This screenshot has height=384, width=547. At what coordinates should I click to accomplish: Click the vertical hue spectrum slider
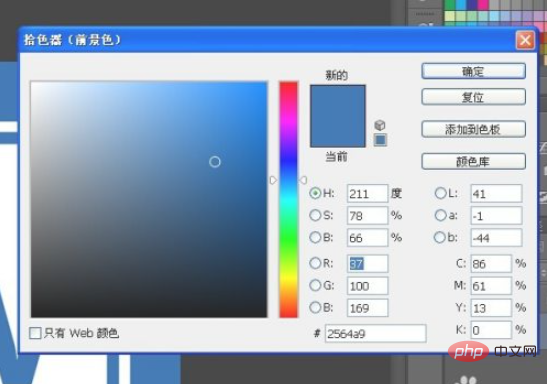pos(289,199)
